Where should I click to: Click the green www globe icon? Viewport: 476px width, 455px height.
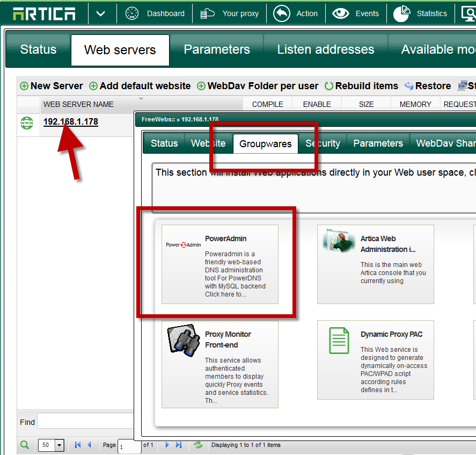coord(27,123)
